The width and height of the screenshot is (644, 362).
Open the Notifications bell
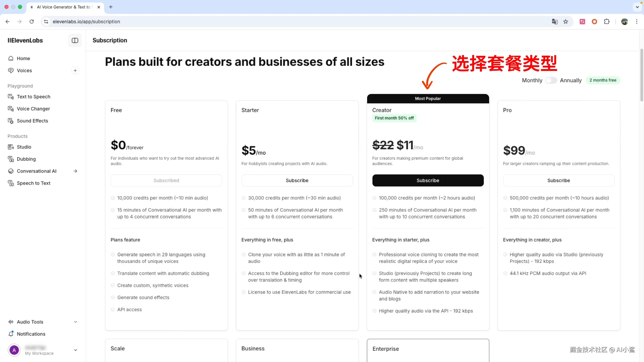(x=11, y=334)
